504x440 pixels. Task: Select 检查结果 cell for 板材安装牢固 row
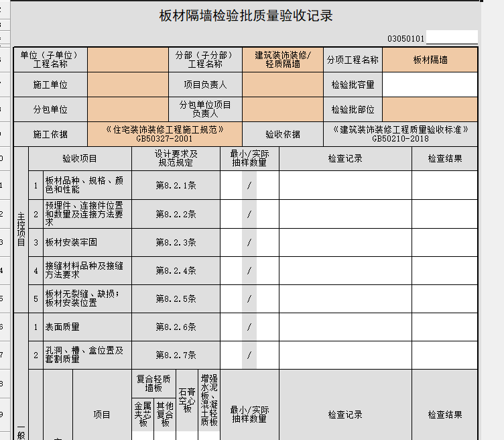coord(444,242)
